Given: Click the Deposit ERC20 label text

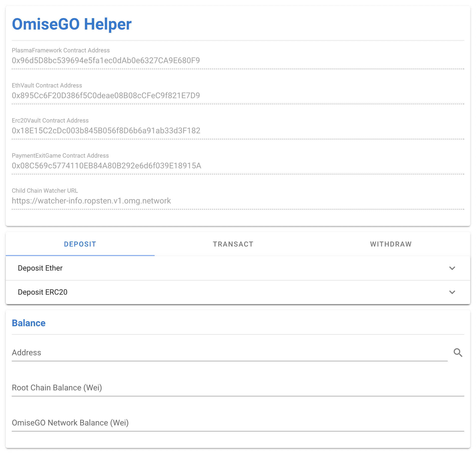Looking at the screenshot, I should [x=43, y=292].
